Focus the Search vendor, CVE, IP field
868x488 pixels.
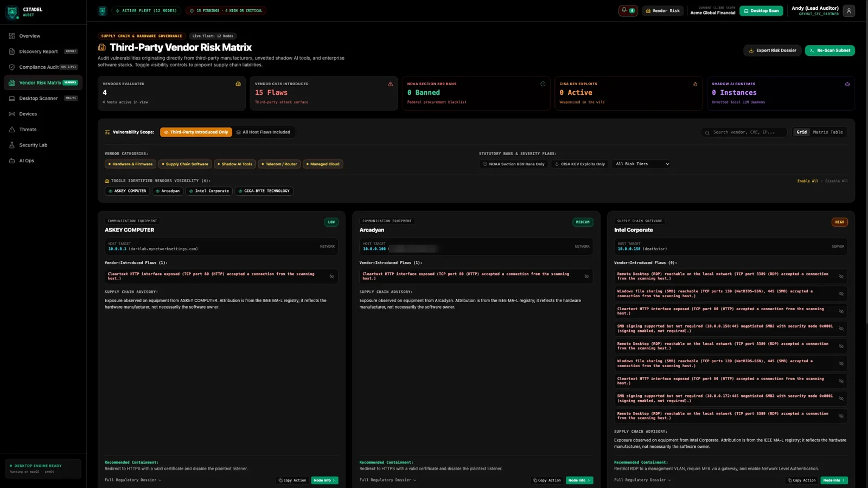(744, 132)
